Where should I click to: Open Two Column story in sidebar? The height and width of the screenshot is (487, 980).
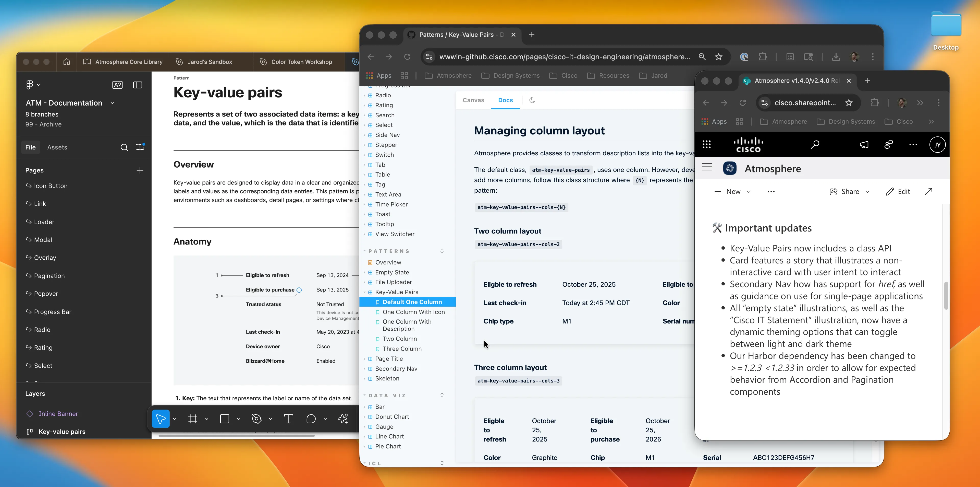399,339
